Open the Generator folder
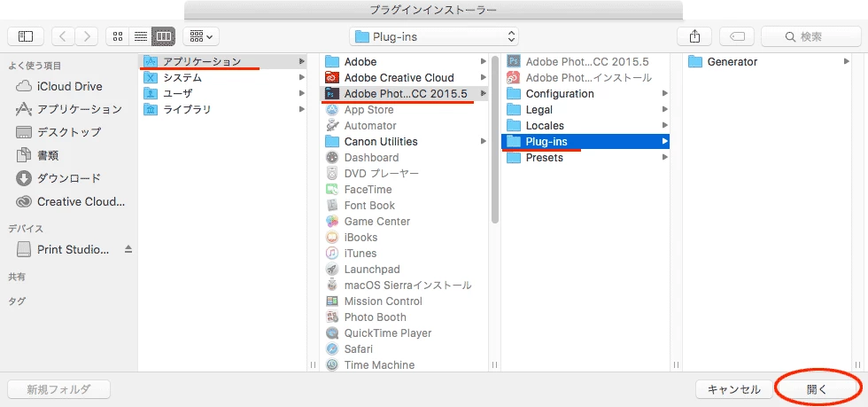868x407 pixels. (769, 61)
